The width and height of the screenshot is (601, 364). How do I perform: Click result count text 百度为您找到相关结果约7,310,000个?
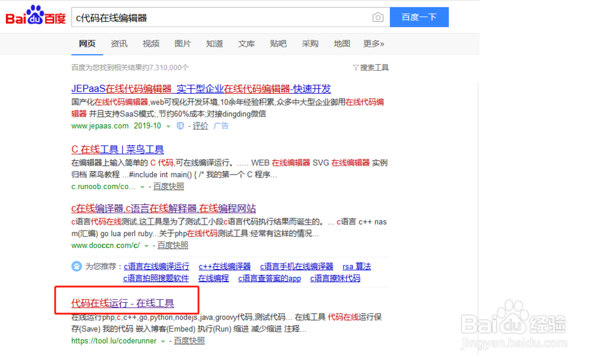(130, 68)
